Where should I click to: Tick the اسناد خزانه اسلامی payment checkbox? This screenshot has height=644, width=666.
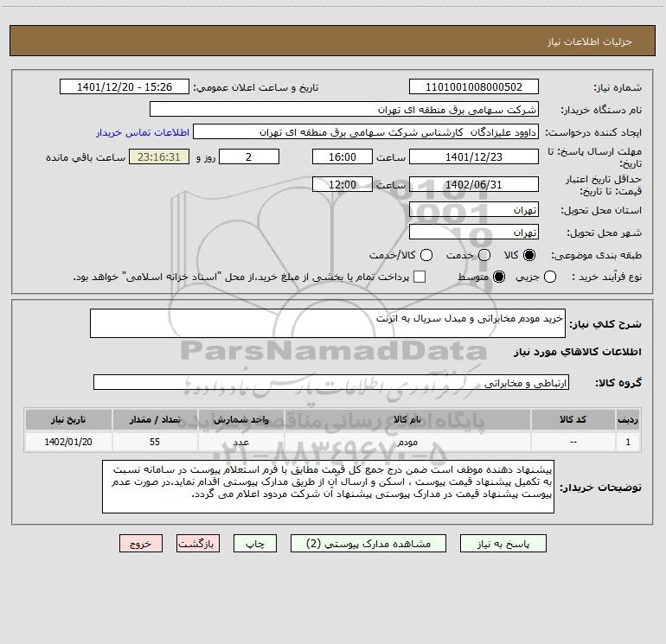[419, 277]
